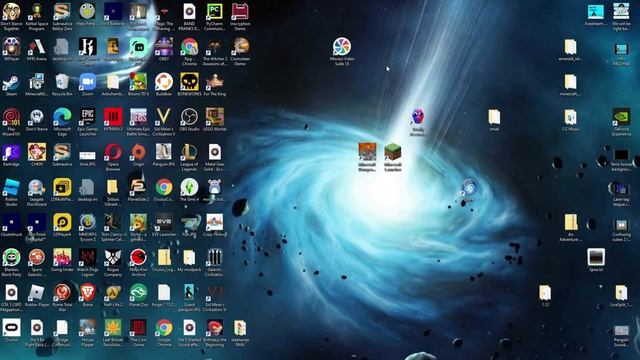Open Steam desktop shortcut

pos(11,82)
